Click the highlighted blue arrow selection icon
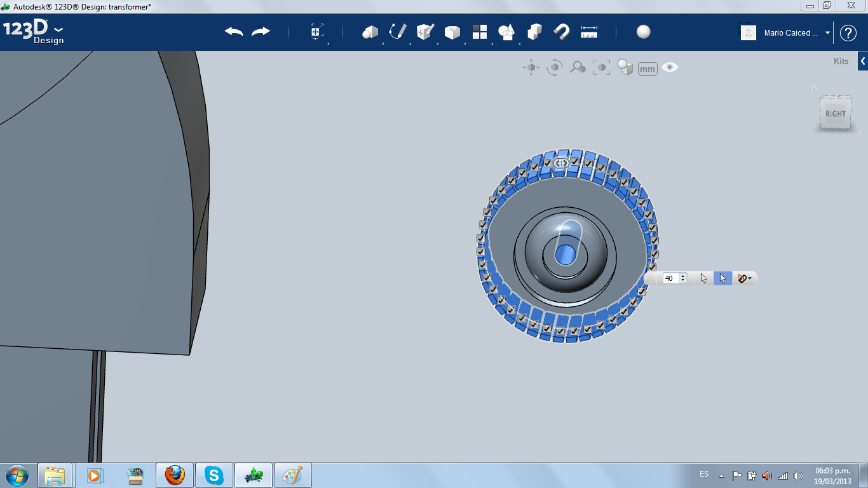 723,278
